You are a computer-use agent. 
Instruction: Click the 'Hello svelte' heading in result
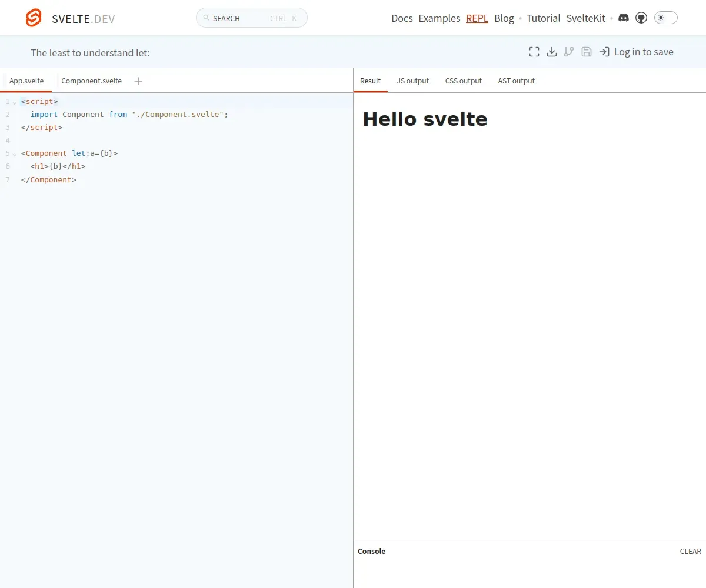point(425,119)
